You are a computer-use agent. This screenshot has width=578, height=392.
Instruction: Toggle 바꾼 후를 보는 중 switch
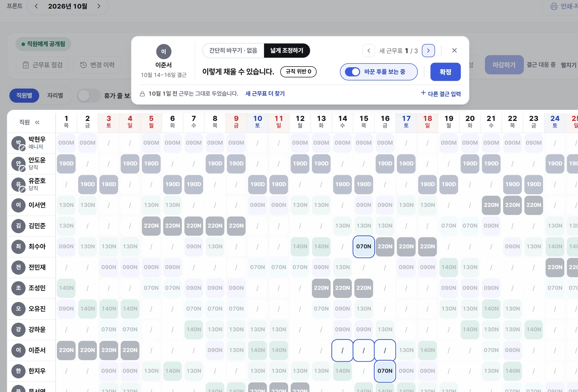pyautogui.click(x=352, y=72)
